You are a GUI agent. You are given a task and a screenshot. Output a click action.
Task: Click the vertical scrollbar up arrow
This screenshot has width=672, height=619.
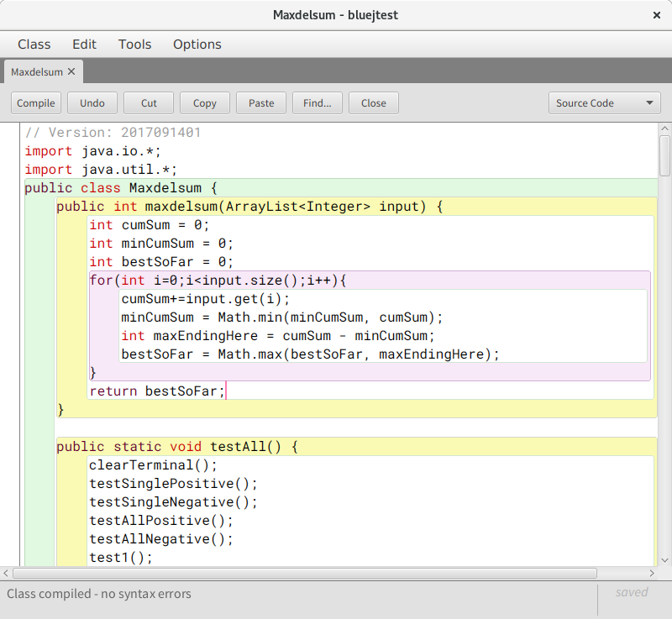coord(664,129)
